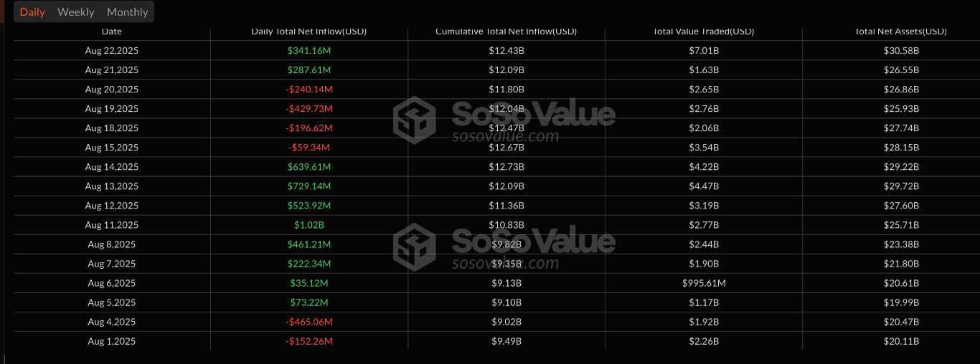The width and height of the screenshot is (980, 364).
Task: Select the -$429.73M outflow value
Action: 309,109
